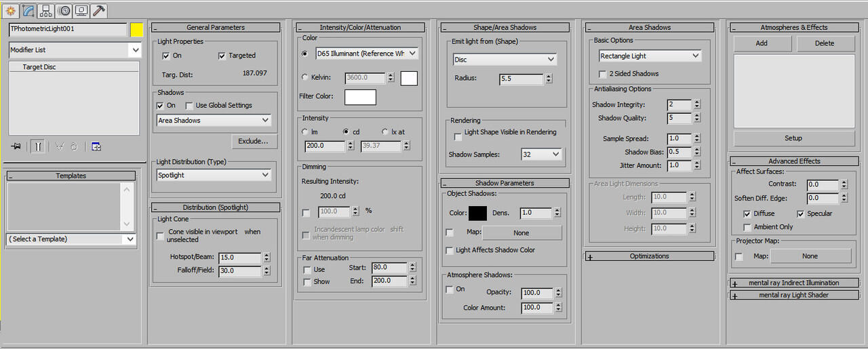The height and width of the screenshot is (349, 868).
Task: Open the Hierarchy panel tab
Action: pos(46,10)
